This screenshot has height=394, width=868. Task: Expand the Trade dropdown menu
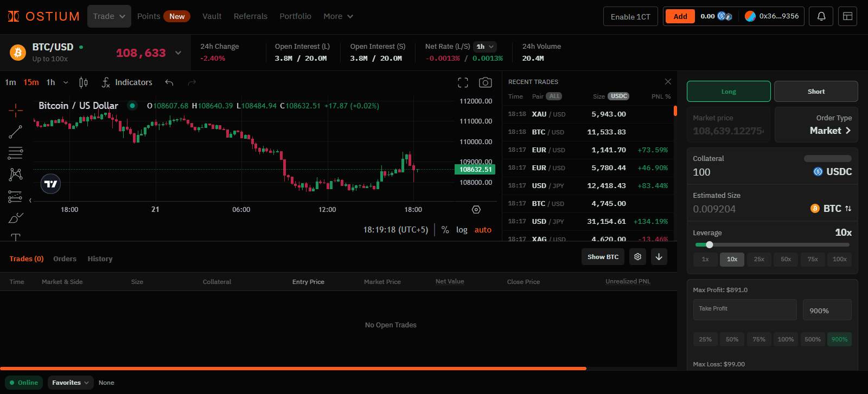click(109, 16)
